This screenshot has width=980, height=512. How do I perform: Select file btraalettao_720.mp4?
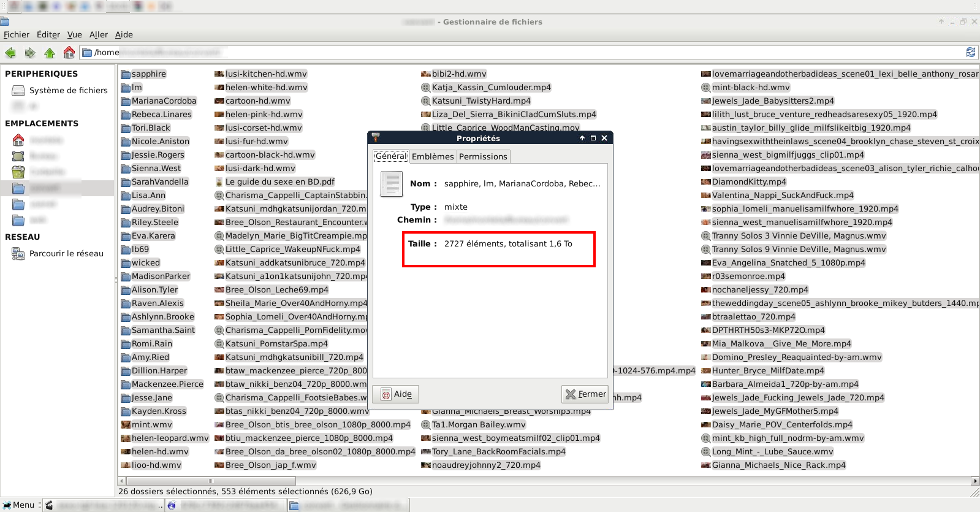tap(748, 317)
